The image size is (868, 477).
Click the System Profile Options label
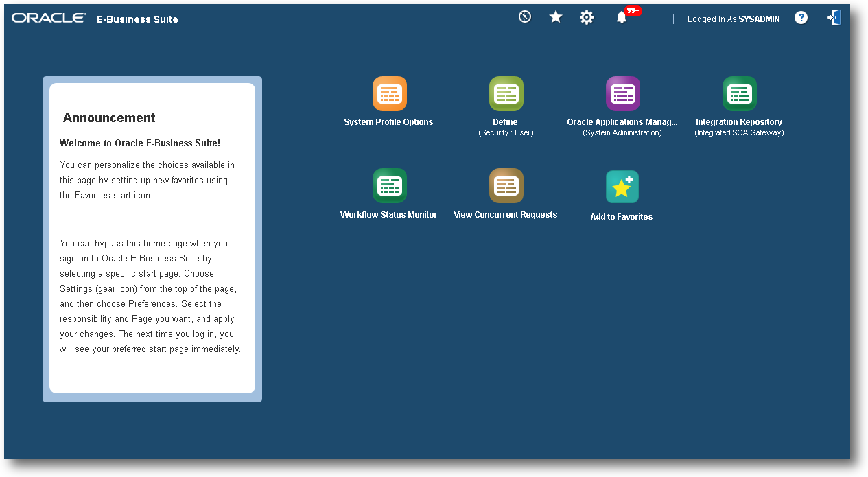pyautogui.click(x=388, y=122)
